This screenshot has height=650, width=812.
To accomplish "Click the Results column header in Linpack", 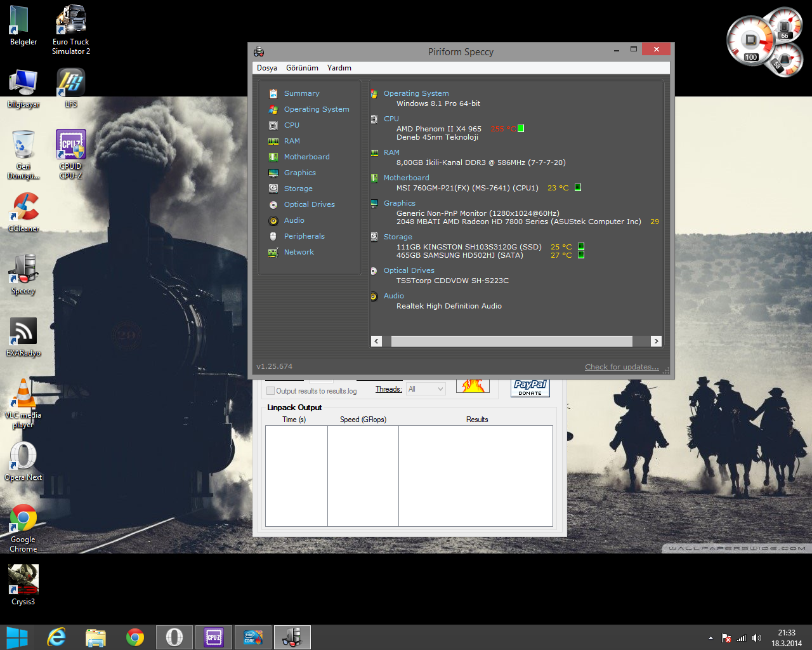I will click(x=477, y=420).
